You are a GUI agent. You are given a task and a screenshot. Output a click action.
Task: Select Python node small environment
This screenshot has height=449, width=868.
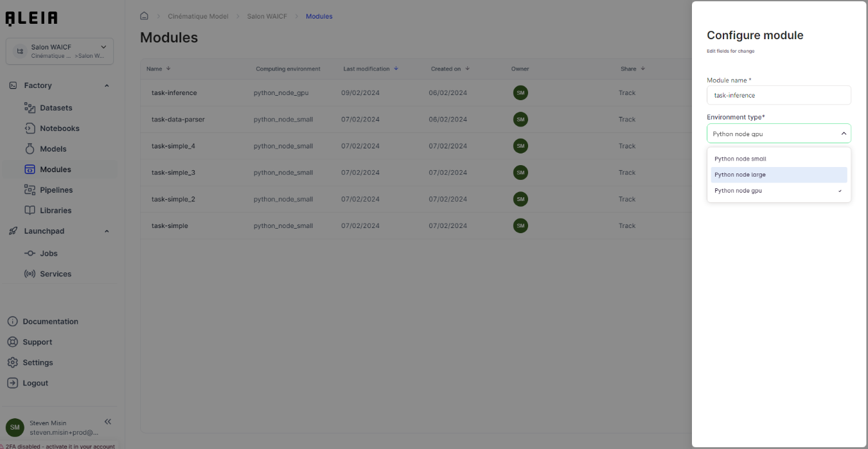pos(740,158)
